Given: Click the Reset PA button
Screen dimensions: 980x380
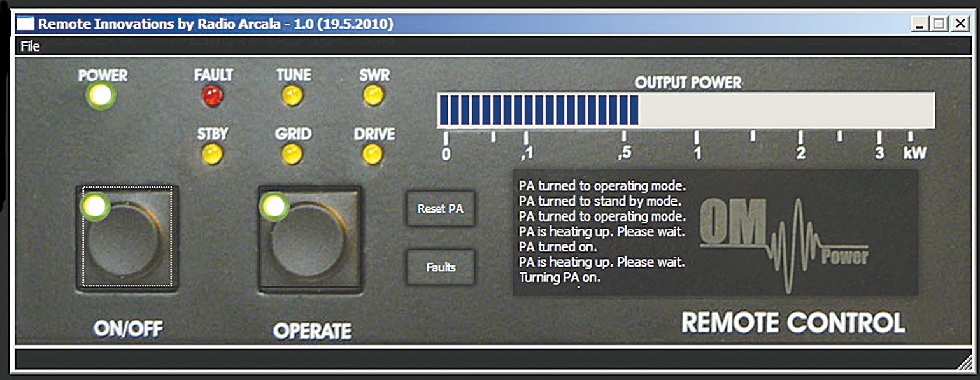Looking at the screenshot, I should tap(441, 208).
